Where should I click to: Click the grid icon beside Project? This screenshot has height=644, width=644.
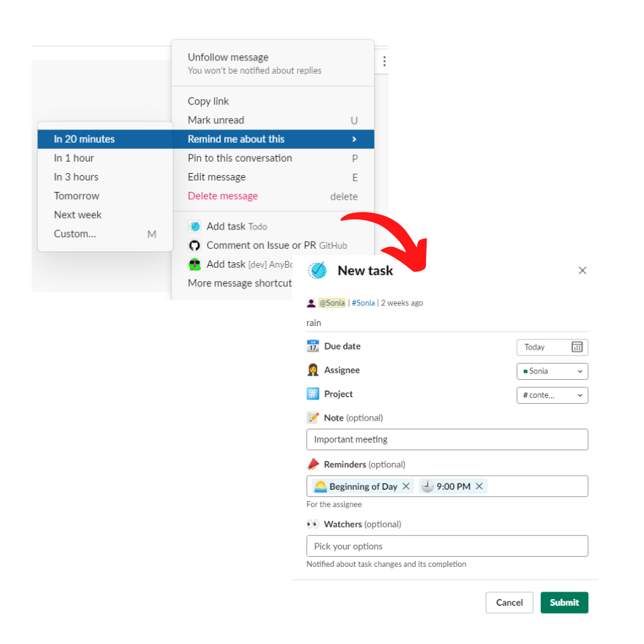[313, 394]
